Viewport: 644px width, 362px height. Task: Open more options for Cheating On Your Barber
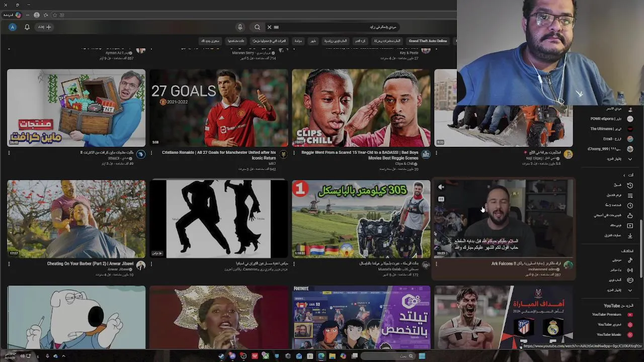[9, 263]
